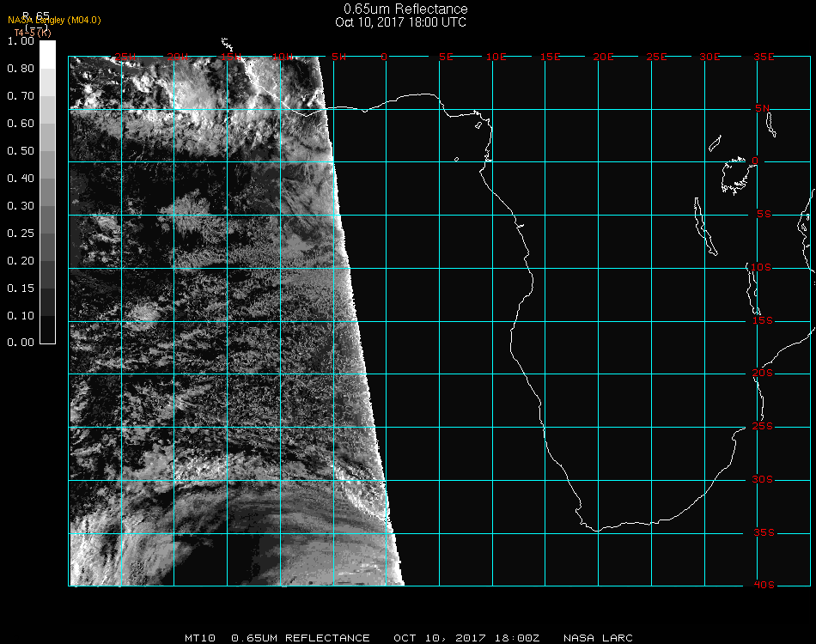The width and height of the screenshot is (816, 644).
Task: Click the 35E longitude label
Action: point(764,57)
